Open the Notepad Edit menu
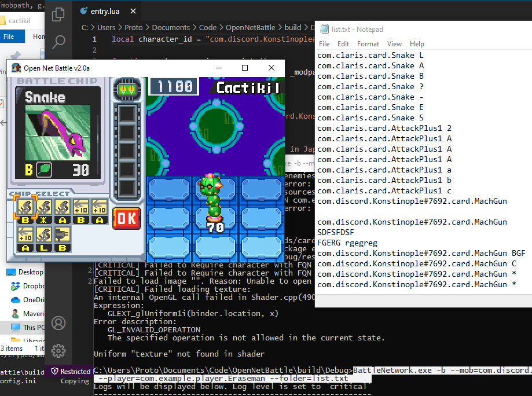The image size is (532, 396). click(343, 44)
